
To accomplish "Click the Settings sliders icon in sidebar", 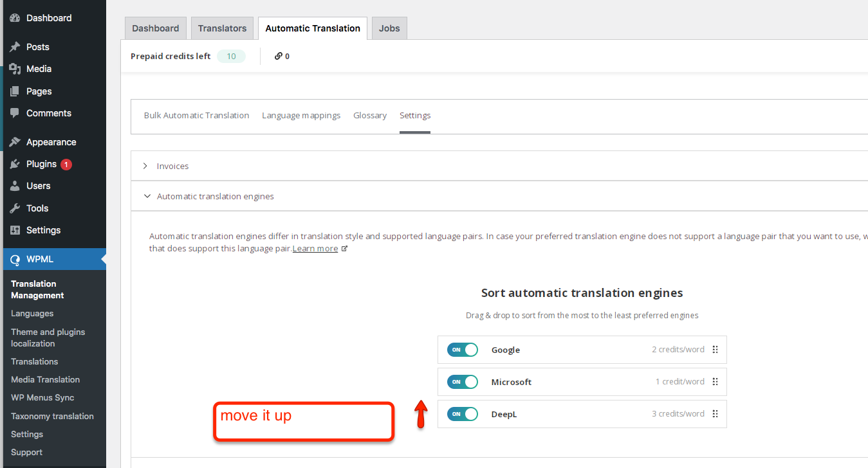I will (x=15, y=230).
